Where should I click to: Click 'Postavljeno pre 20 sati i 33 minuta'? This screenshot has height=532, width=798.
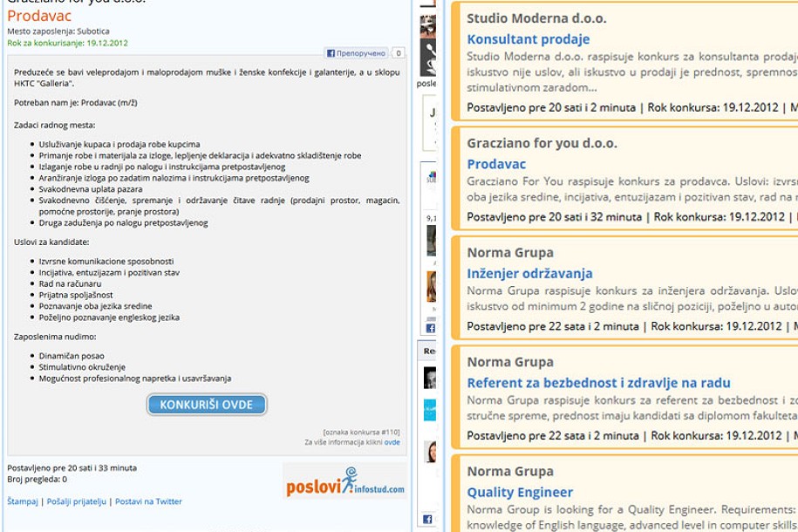click(x=72, y=467)
